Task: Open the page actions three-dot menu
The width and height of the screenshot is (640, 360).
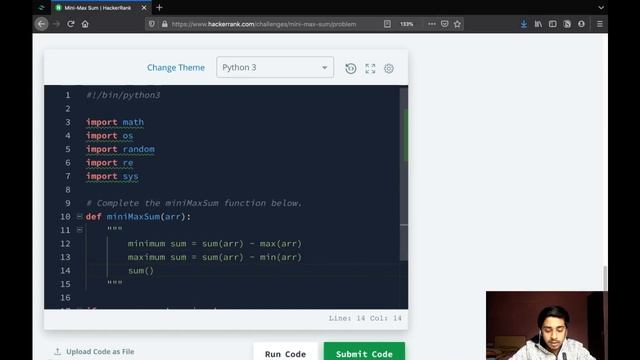Action: [431, 24]
